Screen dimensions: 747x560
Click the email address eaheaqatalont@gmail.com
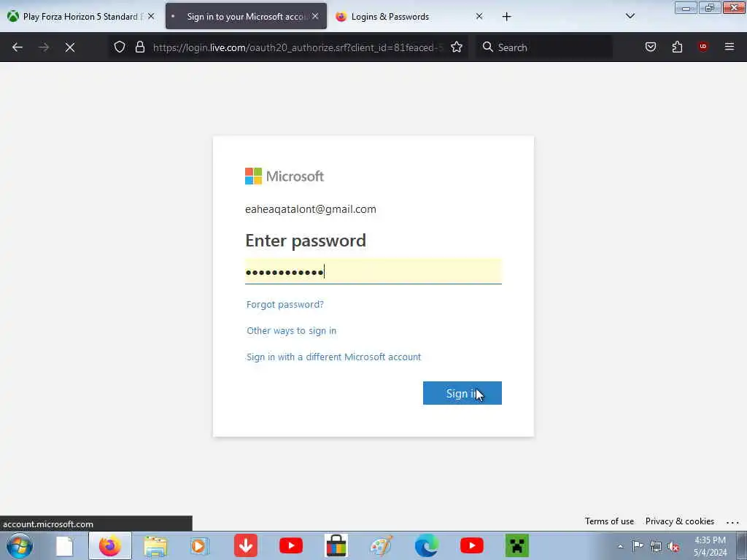[x=311, y=209]
